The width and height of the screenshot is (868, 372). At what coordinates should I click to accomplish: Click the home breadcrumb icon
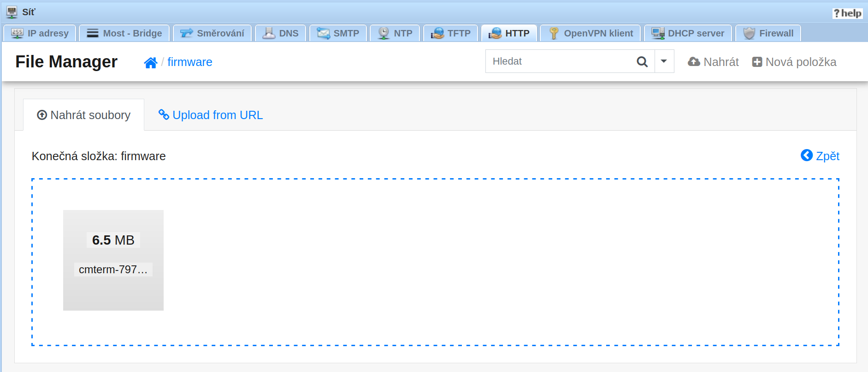[151, 63]
